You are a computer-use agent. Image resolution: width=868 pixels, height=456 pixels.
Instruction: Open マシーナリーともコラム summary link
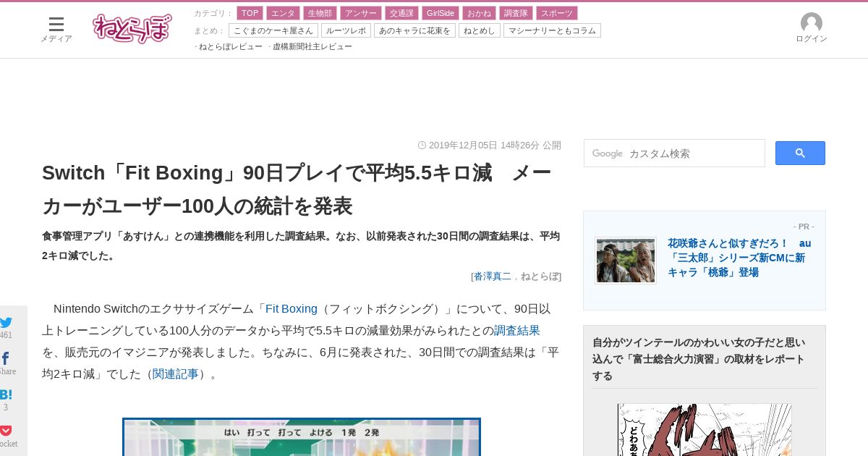[x=552, y=30]
